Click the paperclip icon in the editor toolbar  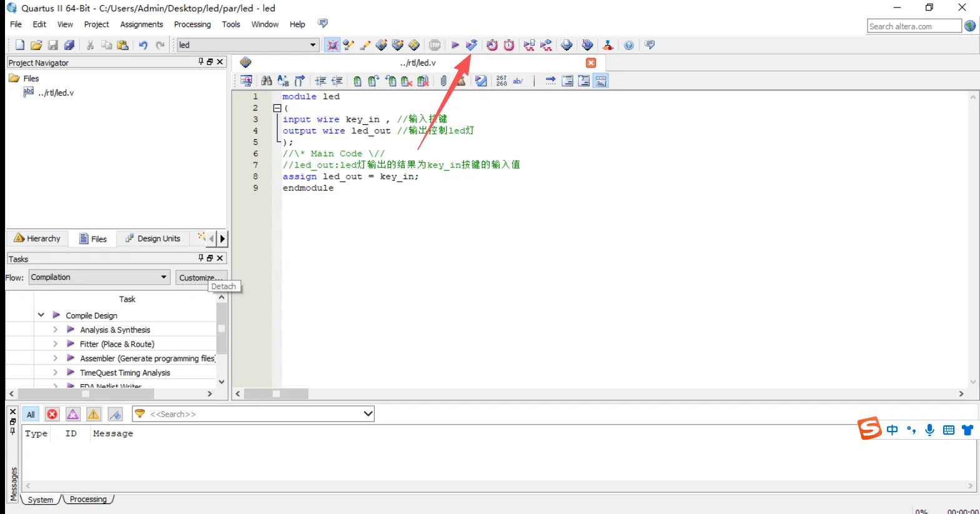point(443,81)
